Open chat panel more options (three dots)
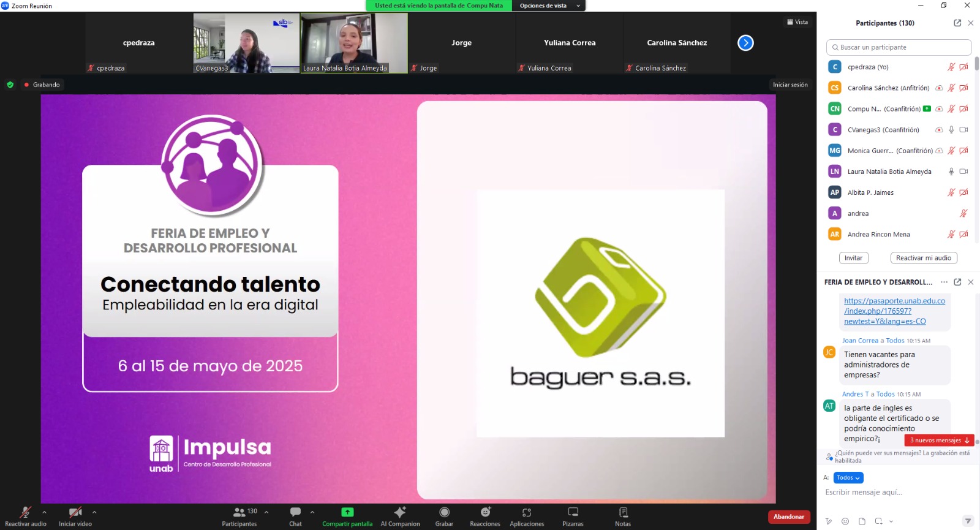 [x=944, y=282]
